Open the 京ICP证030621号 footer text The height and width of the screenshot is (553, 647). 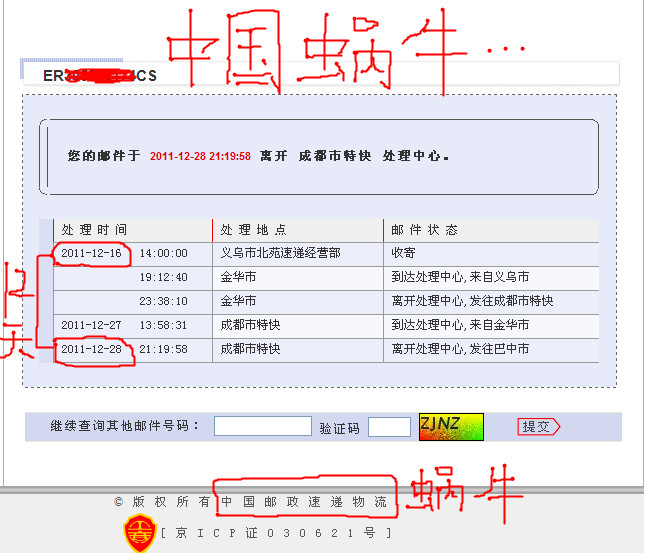coord(274,533)
